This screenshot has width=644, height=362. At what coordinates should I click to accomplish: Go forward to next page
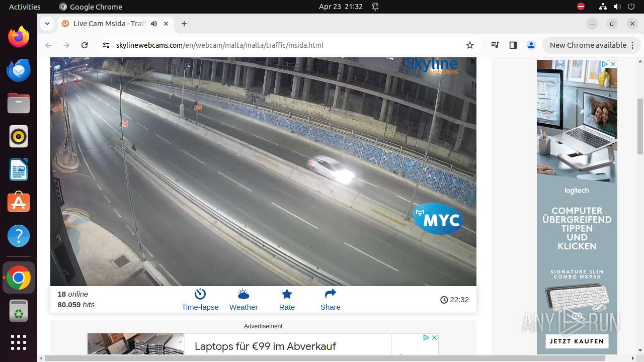coord(66,45)
